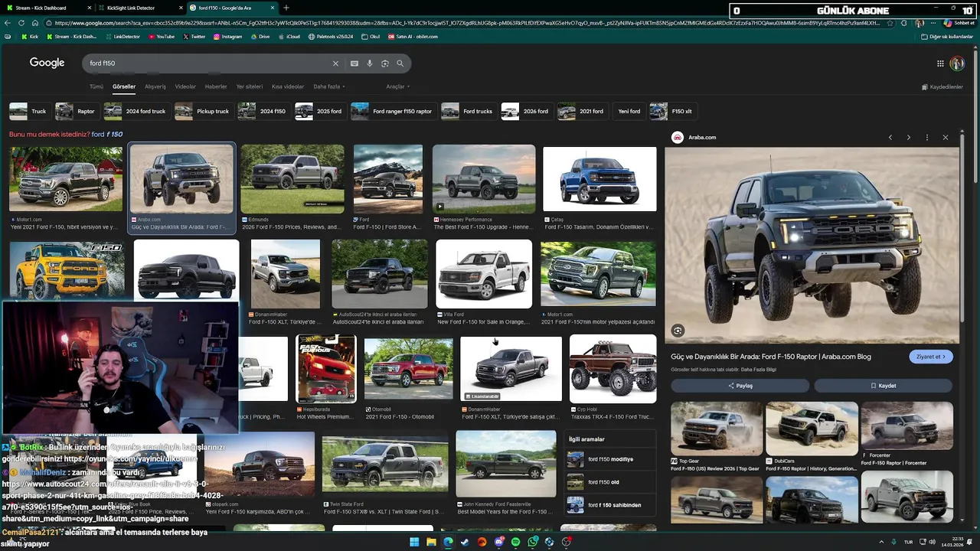Click related search ford f150 old
The width and height of the screenshot is (980, 551).
(x=610, y=482)
